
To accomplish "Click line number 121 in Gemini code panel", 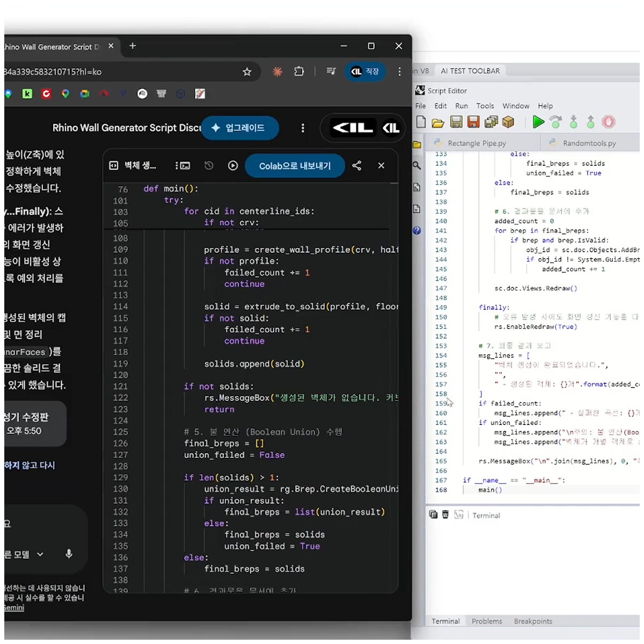I will pos(120,386).
